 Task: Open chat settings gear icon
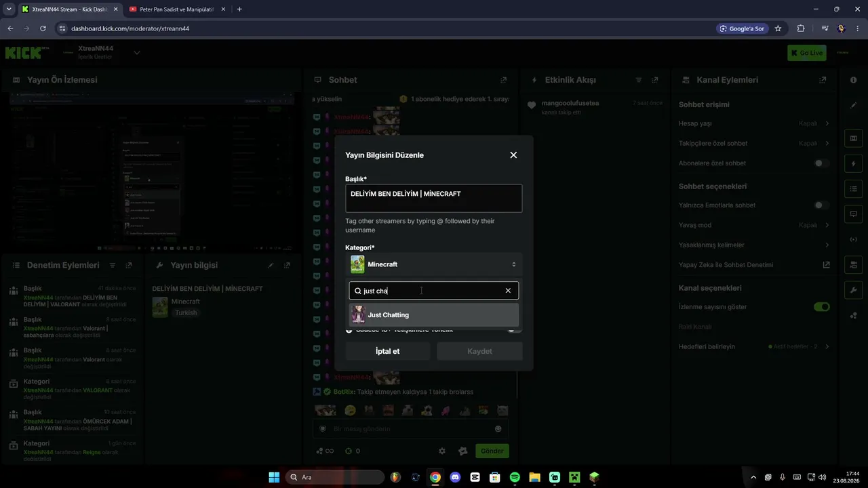coord(442,451)
